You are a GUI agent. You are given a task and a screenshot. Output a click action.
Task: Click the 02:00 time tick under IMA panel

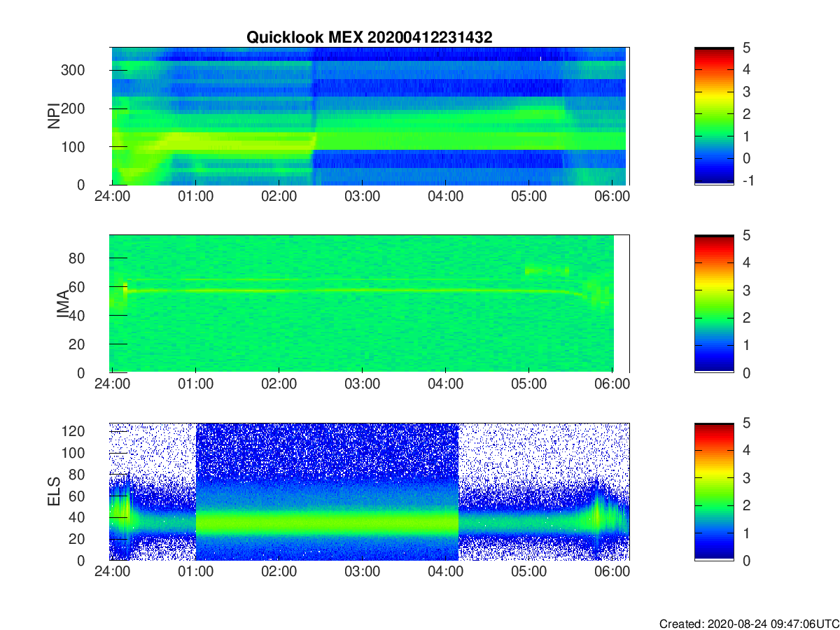pos(279,384)
